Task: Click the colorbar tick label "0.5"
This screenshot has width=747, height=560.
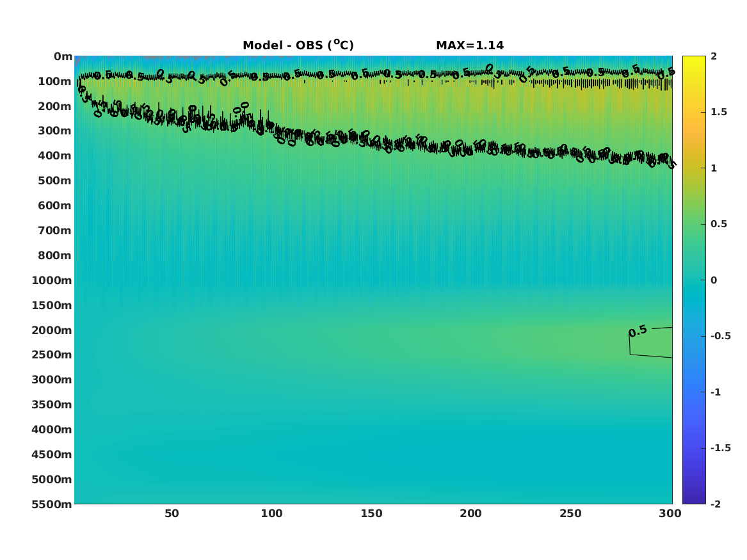Action: point(719,224)
